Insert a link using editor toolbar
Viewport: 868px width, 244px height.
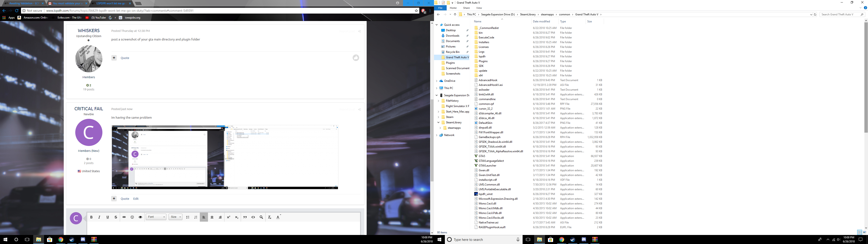click(124, 217)
